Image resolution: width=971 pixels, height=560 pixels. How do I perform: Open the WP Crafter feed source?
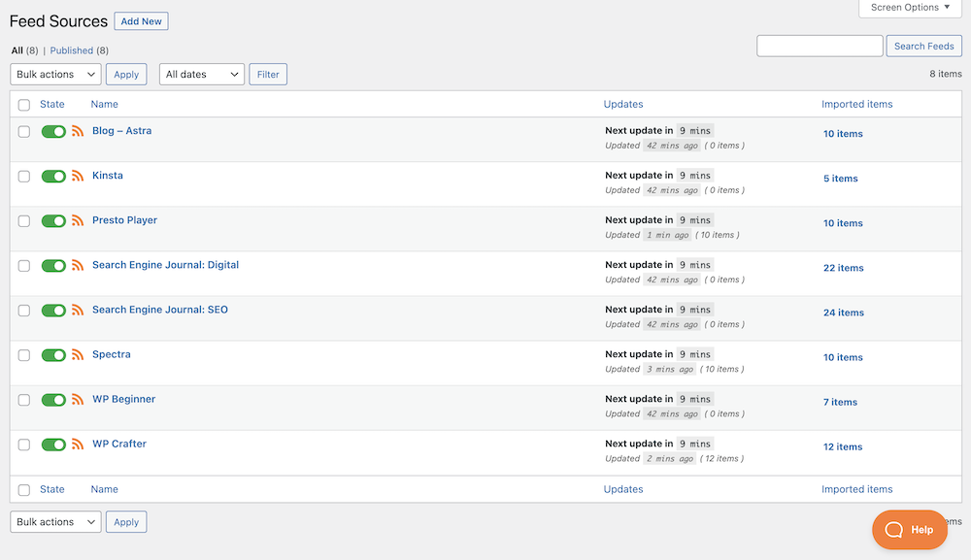pos(119,444)
